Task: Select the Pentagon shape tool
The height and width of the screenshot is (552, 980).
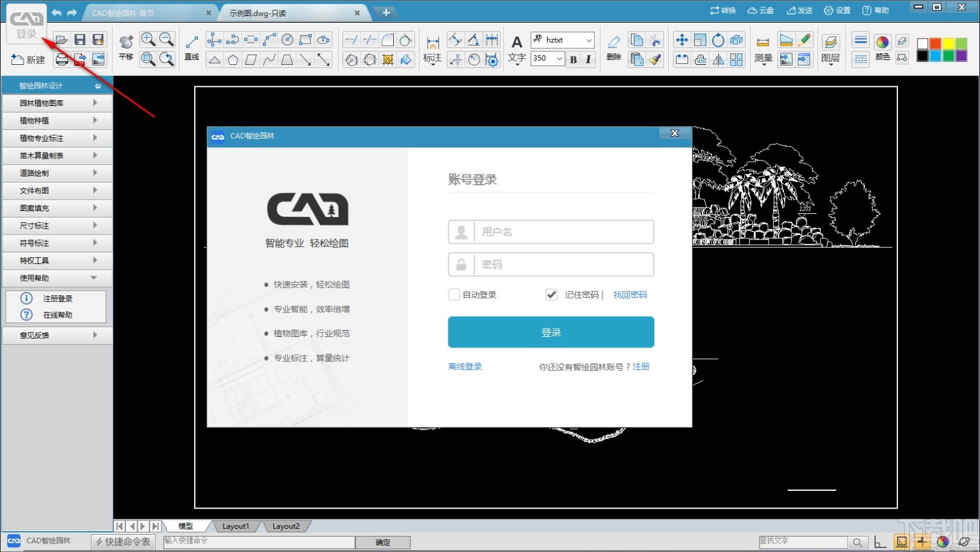Action: pos(233,59)
